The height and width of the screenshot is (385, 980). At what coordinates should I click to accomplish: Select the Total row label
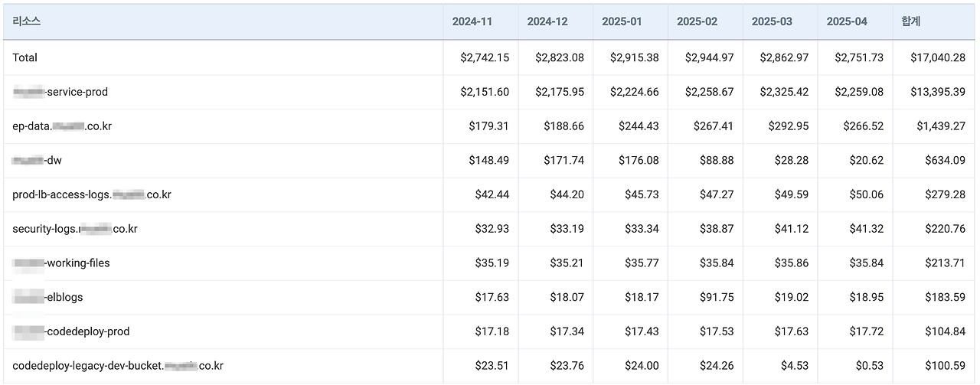click(24, 57)
